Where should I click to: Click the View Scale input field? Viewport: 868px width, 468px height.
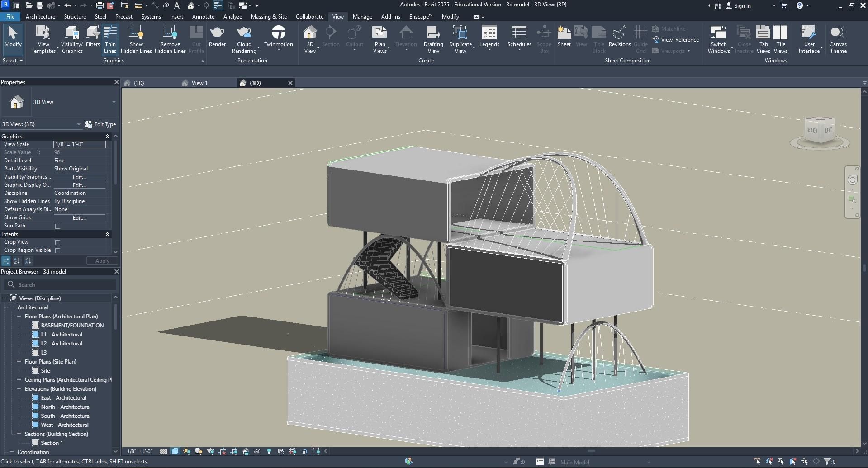point(80,144)
